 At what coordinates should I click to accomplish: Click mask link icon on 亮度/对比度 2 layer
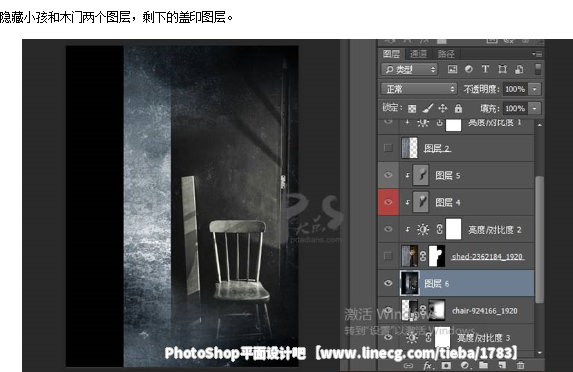tap(440, 229)
